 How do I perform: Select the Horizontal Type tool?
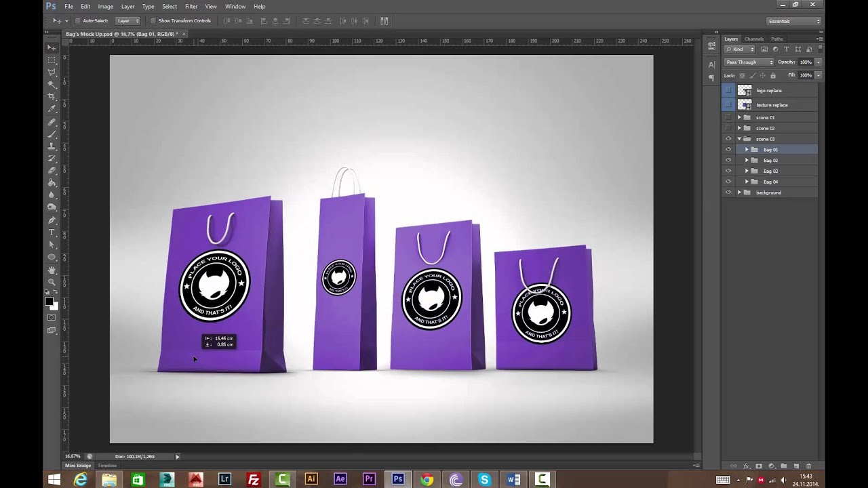click(x=52, y=232)
